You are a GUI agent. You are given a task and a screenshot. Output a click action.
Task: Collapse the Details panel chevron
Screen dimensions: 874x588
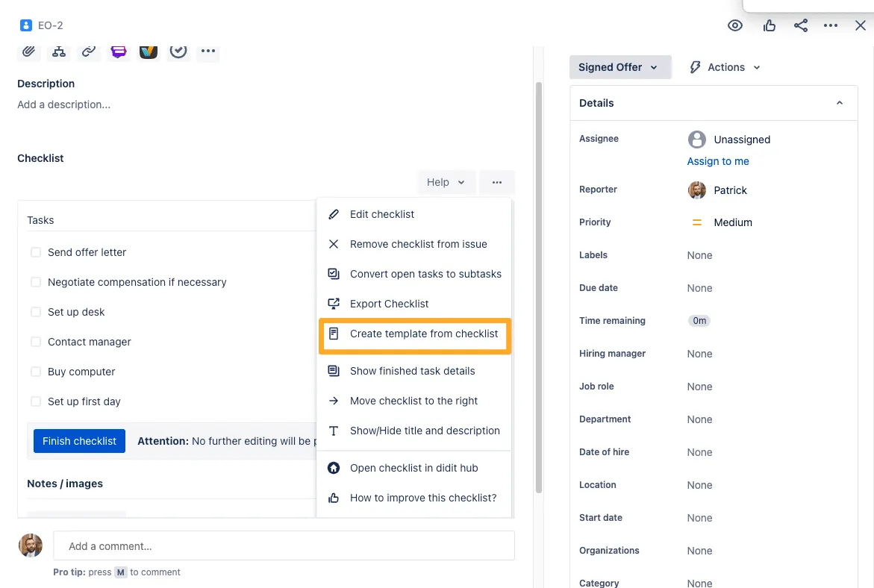[840, 103]
